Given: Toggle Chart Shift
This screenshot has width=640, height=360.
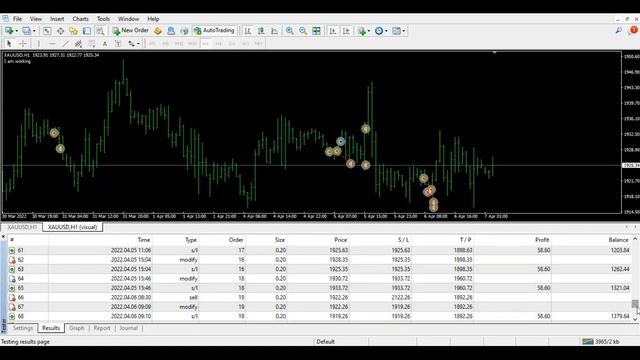Looking at the screenshot, I should coord(346,31).
